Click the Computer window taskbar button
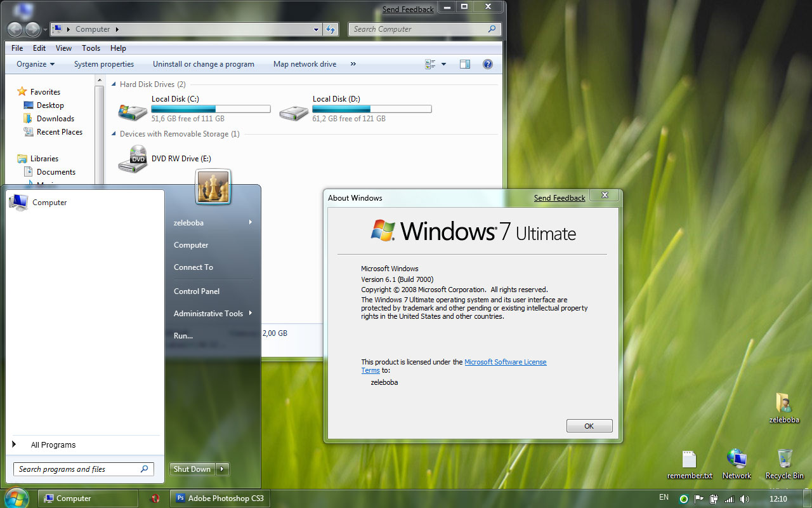This screenshot has width=812, height=508. 88,498
